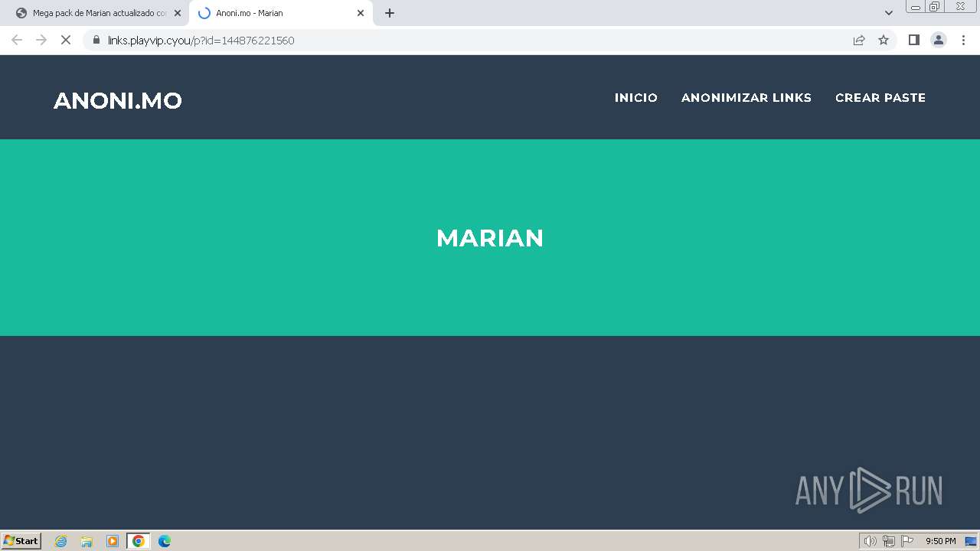Open the ANONIMIZAR LINKS menu item
Image resolution: width=980 pixels, height=551 pixels.
[746, 97]
